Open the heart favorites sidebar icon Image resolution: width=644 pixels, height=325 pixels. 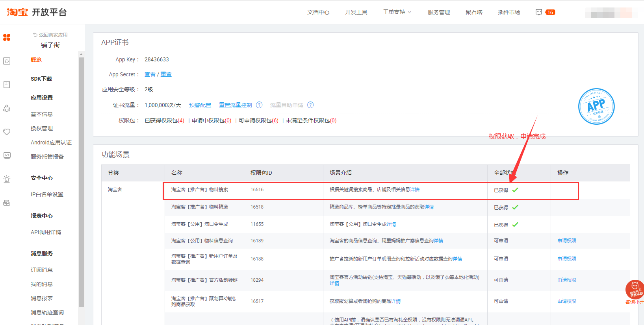[x=7, y=132]
